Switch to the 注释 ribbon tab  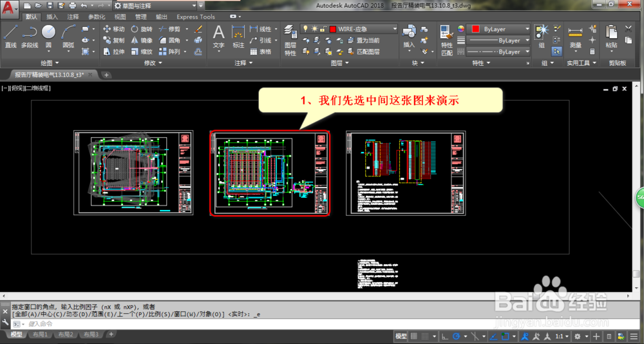click(73, 17)
